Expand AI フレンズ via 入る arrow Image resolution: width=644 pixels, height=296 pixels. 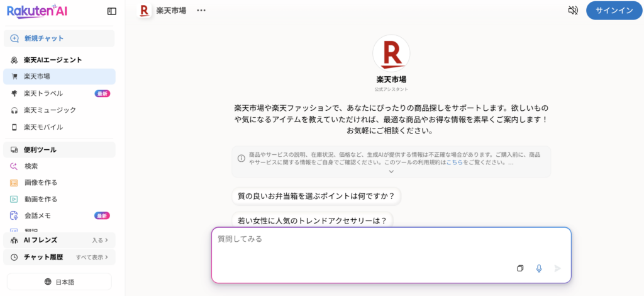(100, 240)
